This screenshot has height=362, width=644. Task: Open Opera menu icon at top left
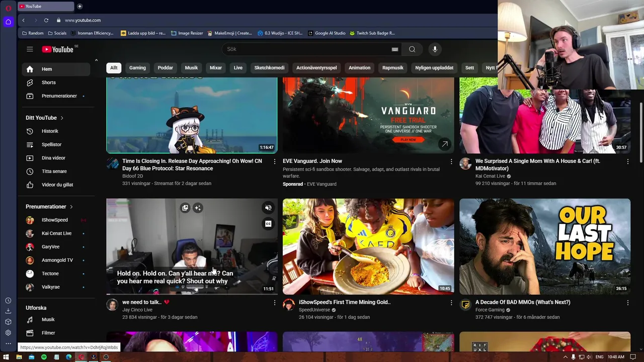pos(8,8)
